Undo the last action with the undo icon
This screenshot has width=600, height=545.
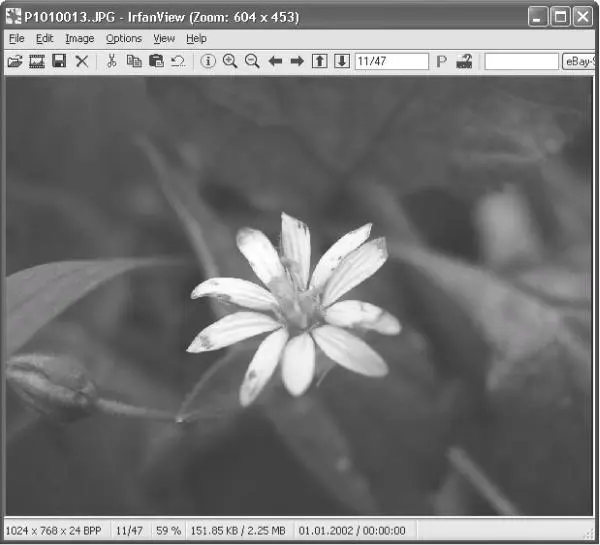(x=178, y=61)
